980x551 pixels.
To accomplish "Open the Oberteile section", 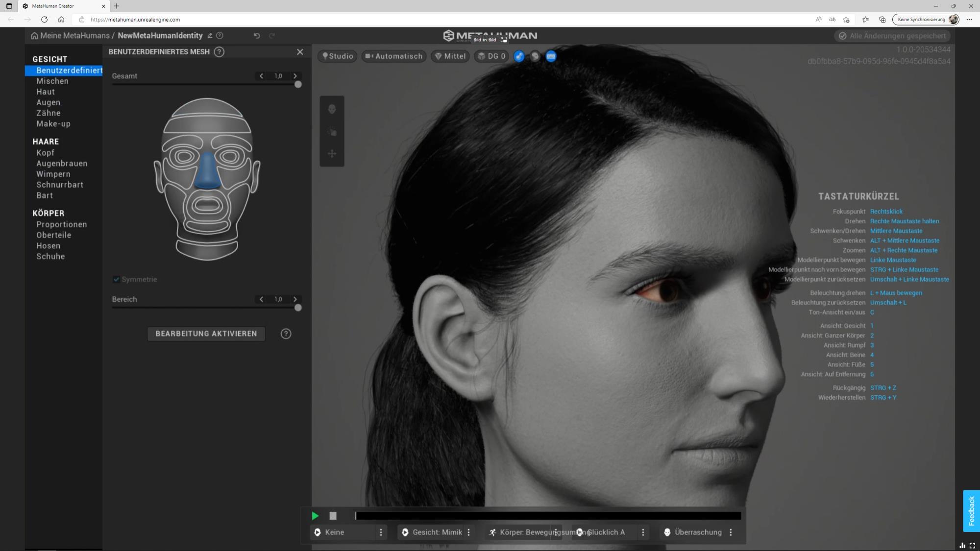I will [54, 235].
